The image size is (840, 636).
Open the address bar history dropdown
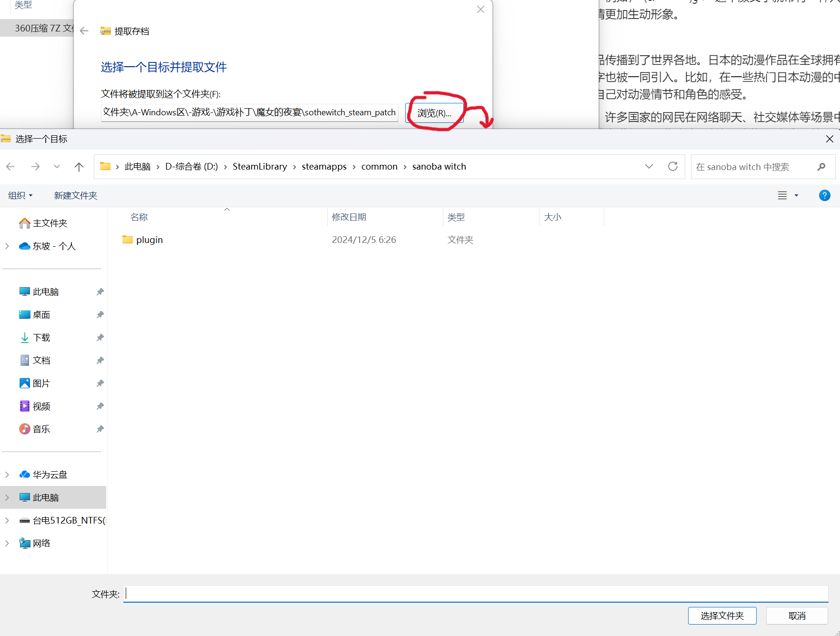point(649,167)
